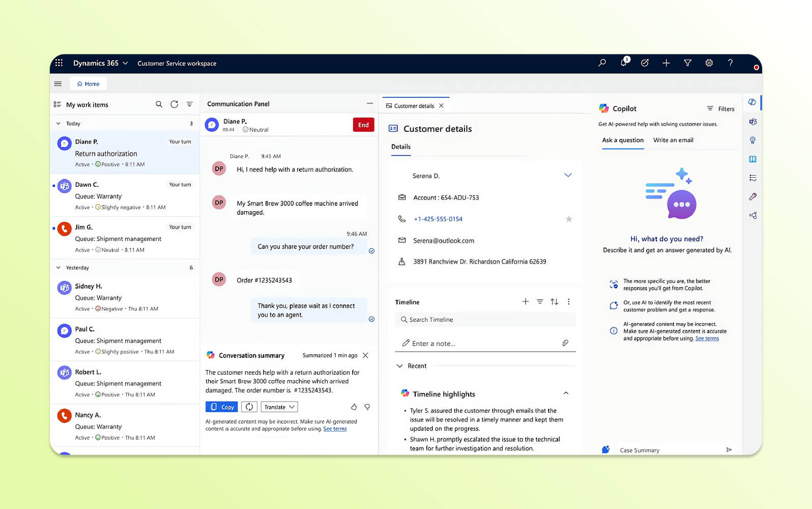Mark the phone number as favorite star
812x509 pixels.
(569, 219)
